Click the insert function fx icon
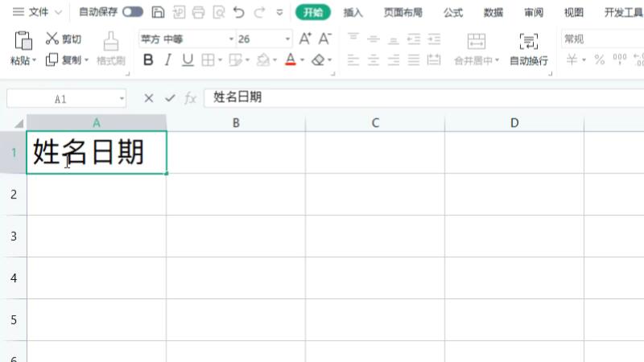 click(x=191, y=98)
